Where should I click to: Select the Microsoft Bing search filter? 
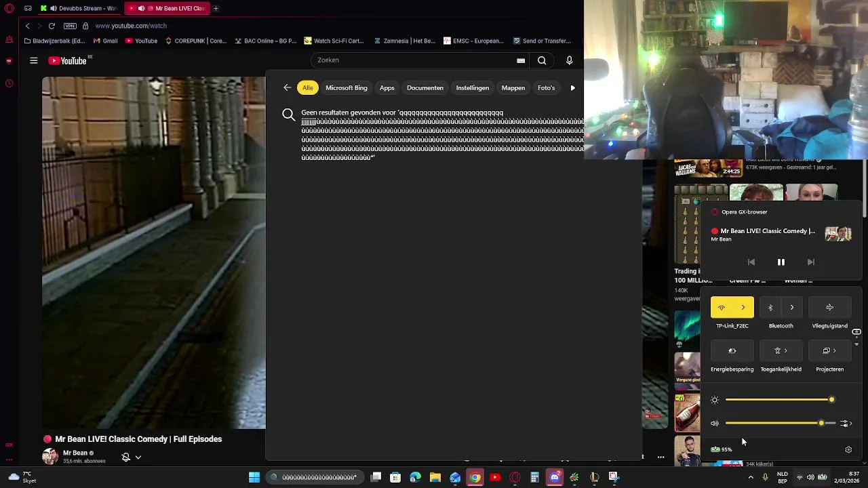(x=347, y=87)
